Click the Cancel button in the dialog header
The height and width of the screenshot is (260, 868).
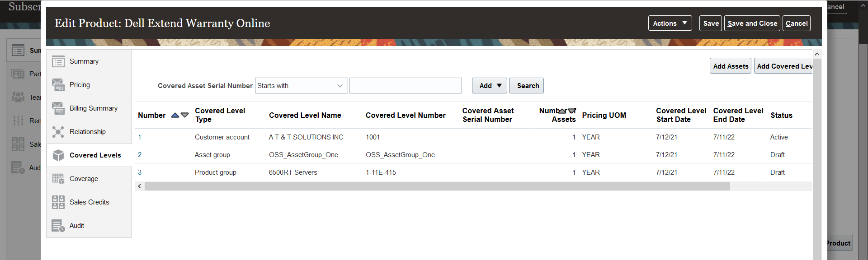[x=797, y=23]
